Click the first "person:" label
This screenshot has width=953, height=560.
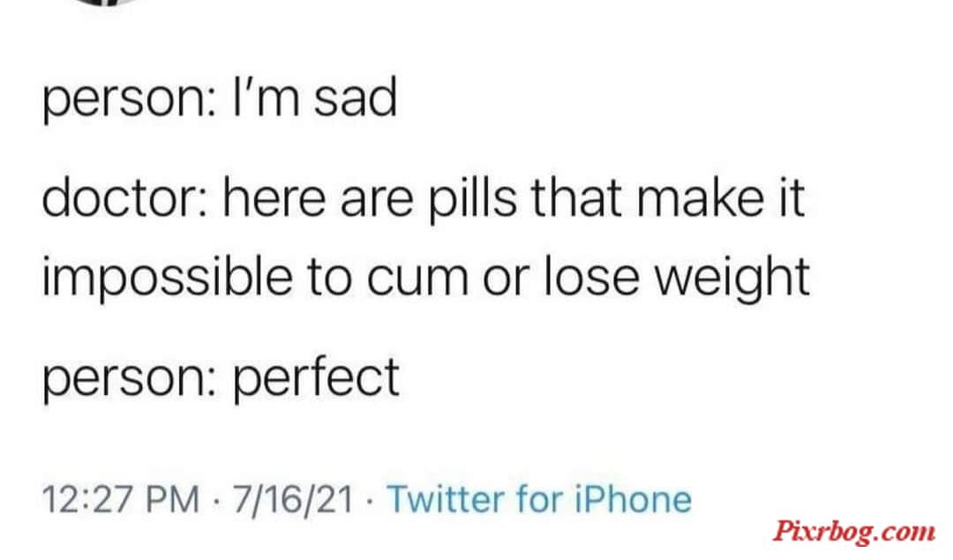(125, 101)
